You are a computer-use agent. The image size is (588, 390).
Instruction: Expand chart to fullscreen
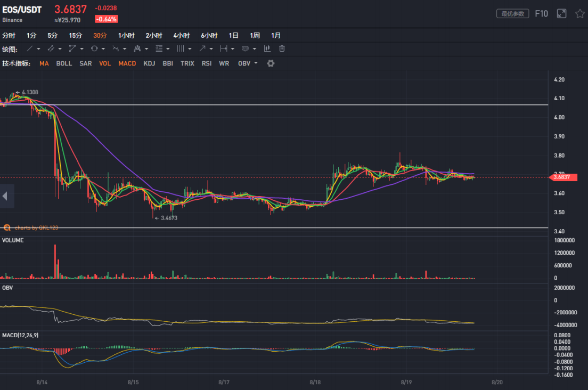pyautogui.click(x=561, y=14)
